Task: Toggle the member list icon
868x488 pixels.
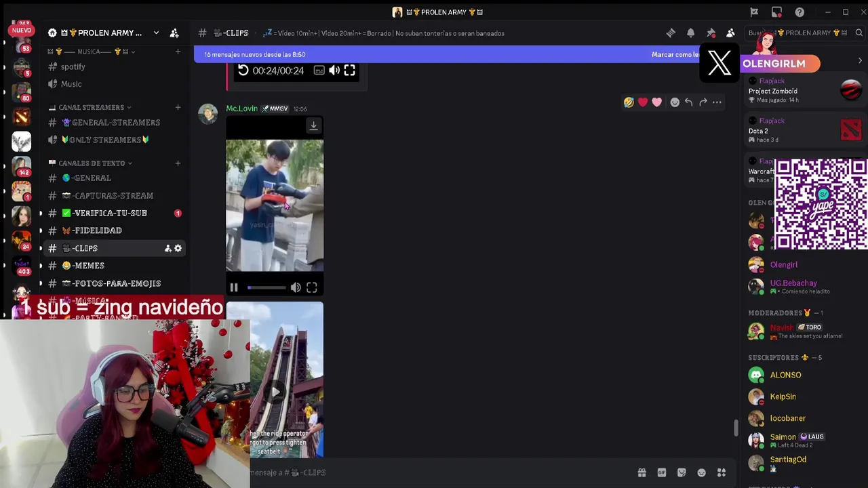Action: (730, 33)
